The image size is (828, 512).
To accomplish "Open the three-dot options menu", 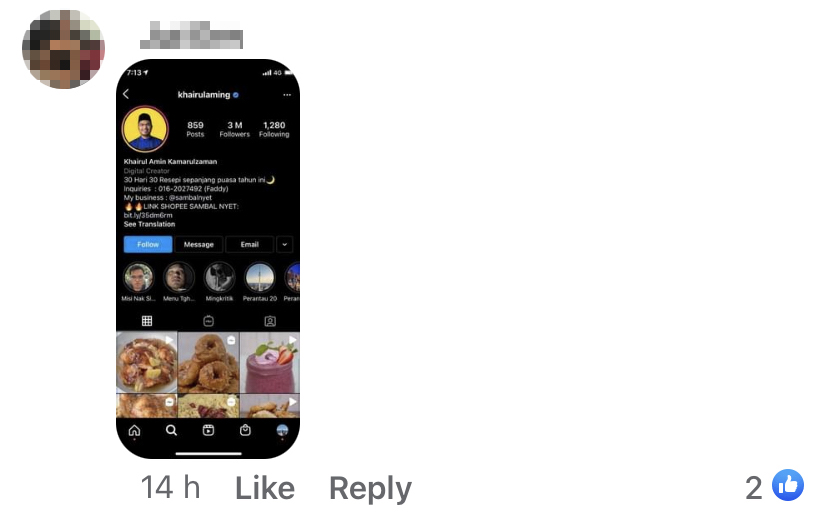I will coord(287,95).
